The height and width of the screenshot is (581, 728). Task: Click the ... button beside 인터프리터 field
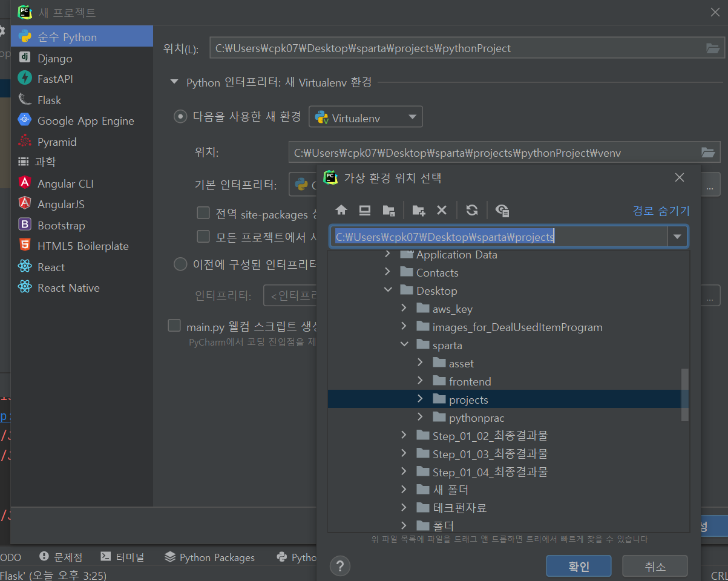(710, 296)
